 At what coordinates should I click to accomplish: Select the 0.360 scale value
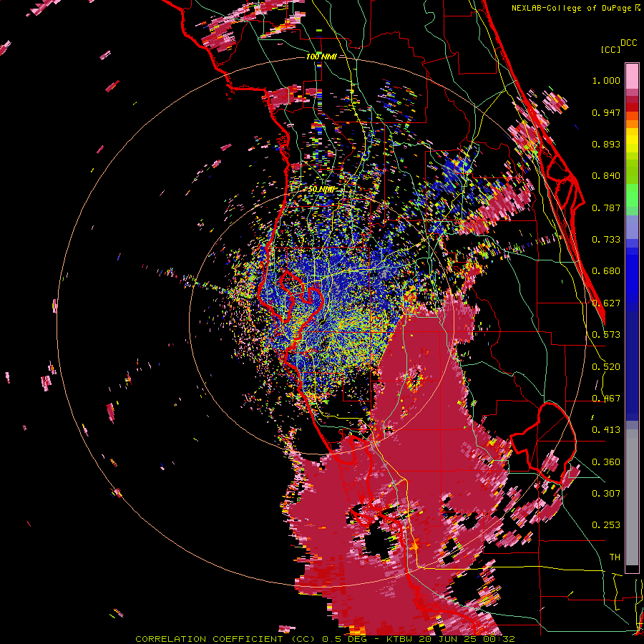point(606,462)
